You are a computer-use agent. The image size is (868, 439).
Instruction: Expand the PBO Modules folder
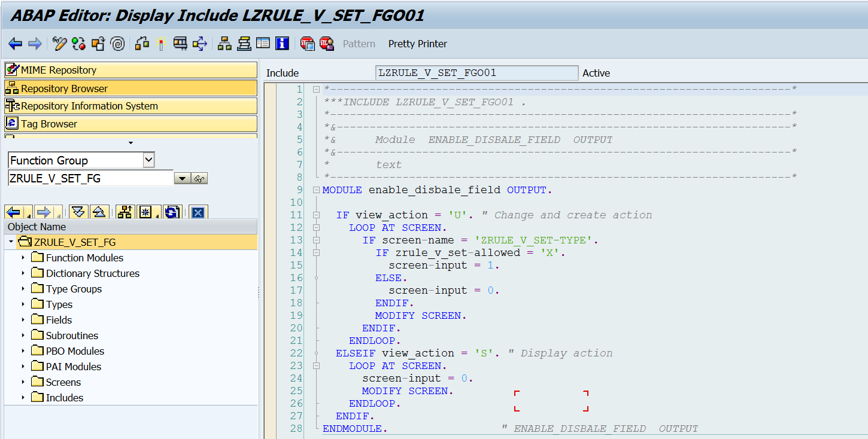point(23,351)
